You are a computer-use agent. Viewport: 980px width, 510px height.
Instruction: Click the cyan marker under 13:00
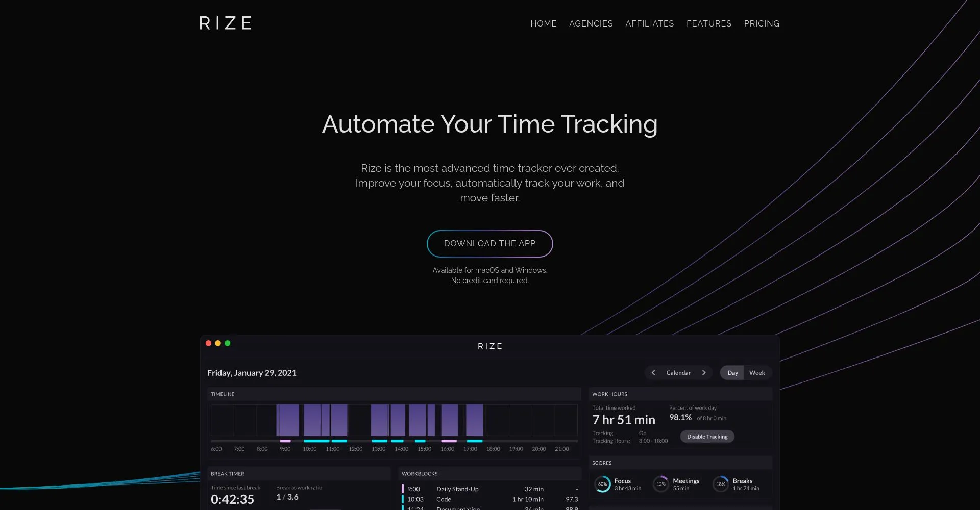(x=380, y=441)
